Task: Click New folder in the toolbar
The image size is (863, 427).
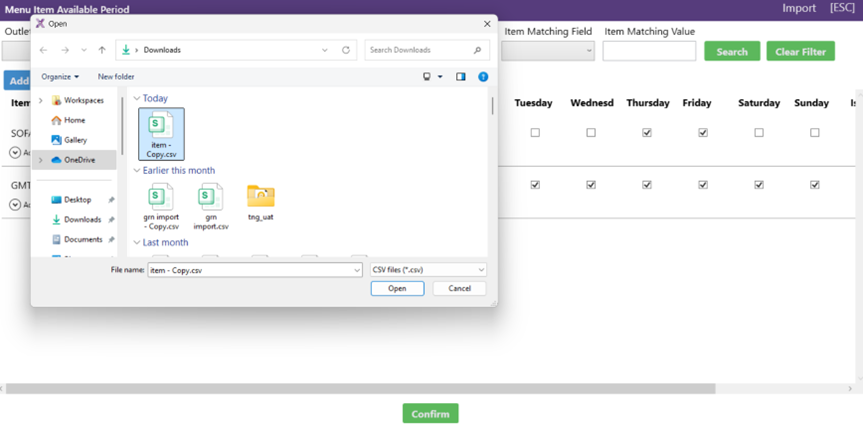Action: [x=116, y=77]
